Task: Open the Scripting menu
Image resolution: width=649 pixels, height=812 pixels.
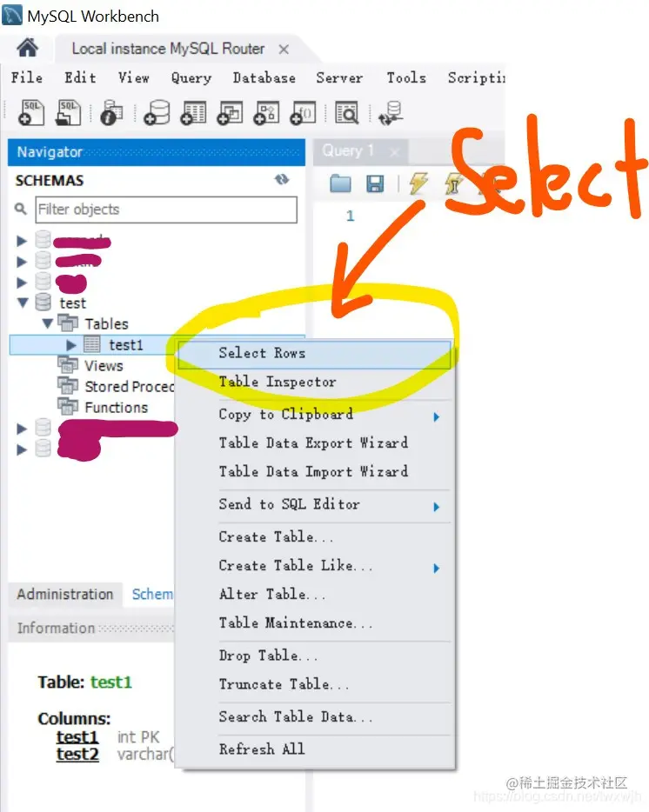Action: pos(477,77)
